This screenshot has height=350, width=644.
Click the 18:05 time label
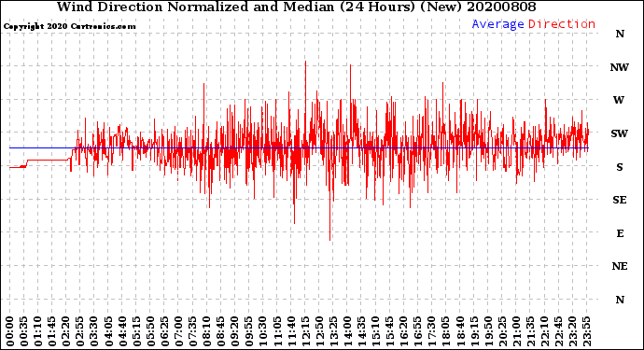click(x=446, y=331)
